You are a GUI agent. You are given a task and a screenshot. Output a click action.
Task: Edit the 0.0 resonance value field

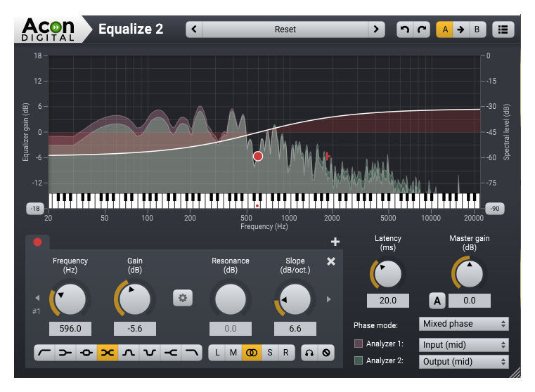(231, 329)
